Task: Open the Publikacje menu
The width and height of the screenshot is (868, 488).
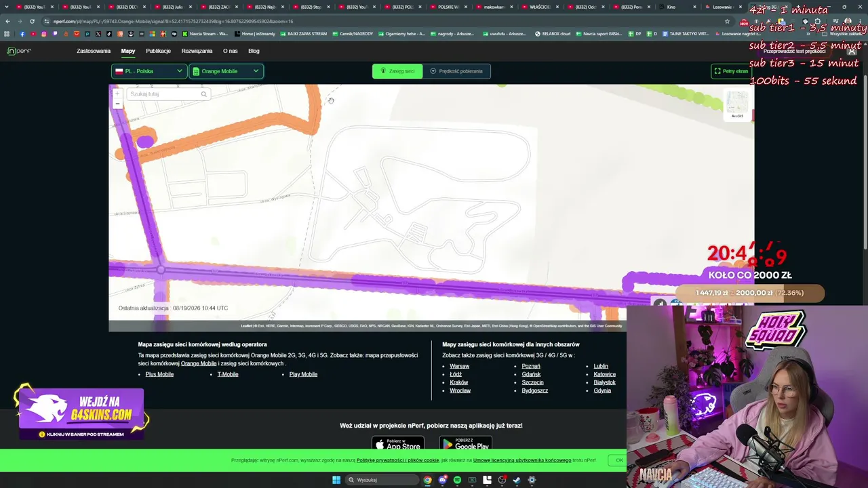Action: pyautogui.click(x=158, y=51)
